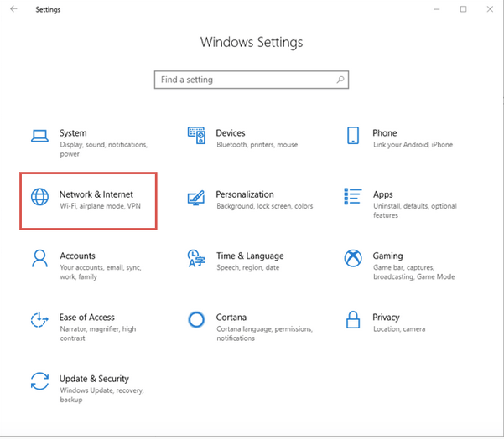Open Phone settings title

(385, 133)
